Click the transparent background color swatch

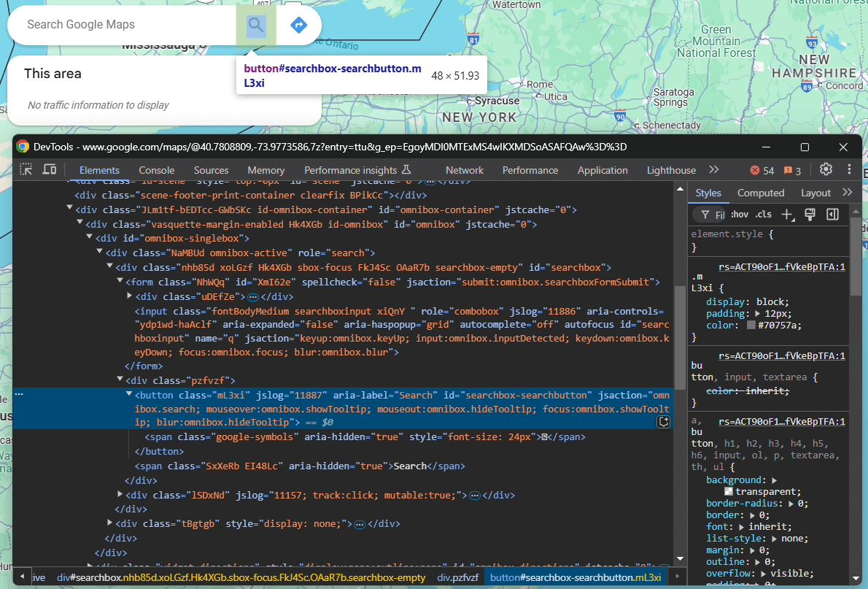coord(729,491)
